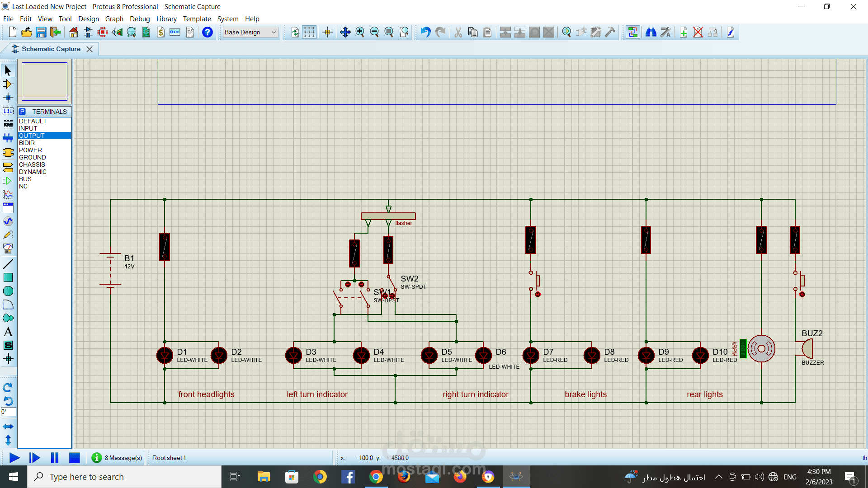This screenshot has width=868, height=488.
Task: Select the 2D circle graphics tool
Action: 8,291
